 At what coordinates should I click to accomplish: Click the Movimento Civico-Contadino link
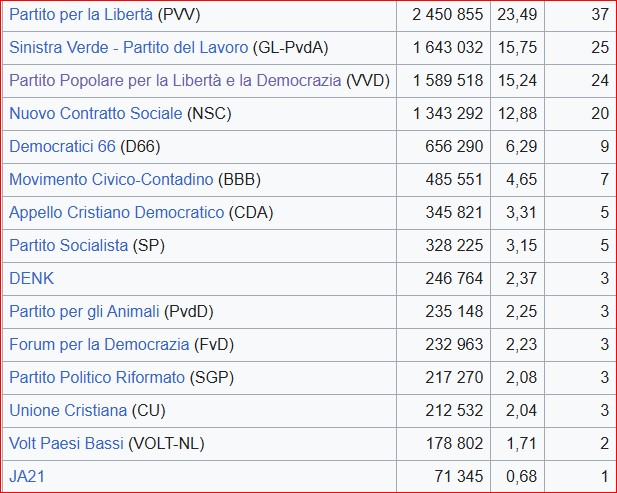[111, 180]
